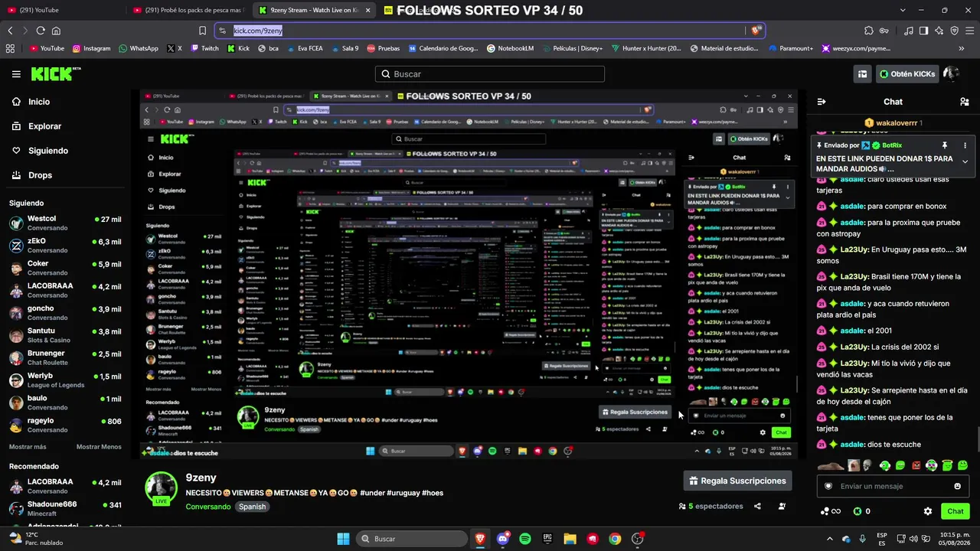Focus the Enviar un mensaje input
The image size is (980, 551).
click(892, 486)
